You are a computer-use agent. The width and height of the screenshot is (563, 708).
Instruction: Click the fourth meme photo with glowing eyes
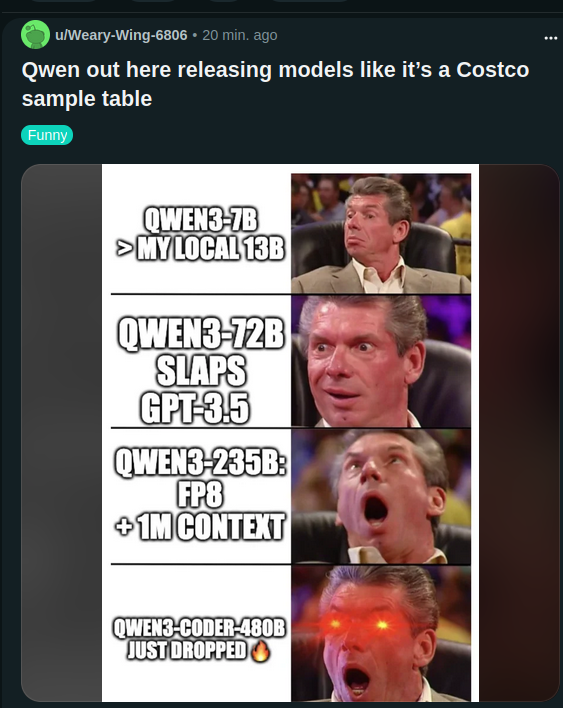381,633
